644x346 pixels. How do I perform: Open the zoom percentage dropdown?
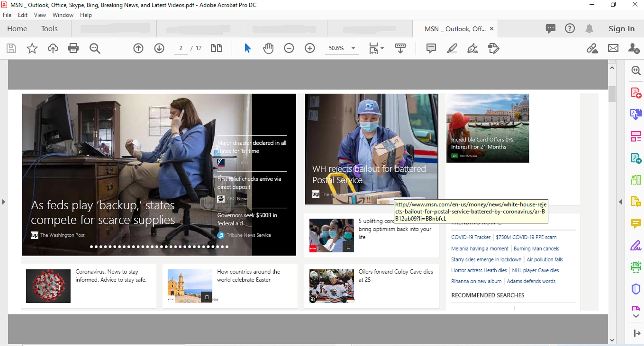coord(353,48)
